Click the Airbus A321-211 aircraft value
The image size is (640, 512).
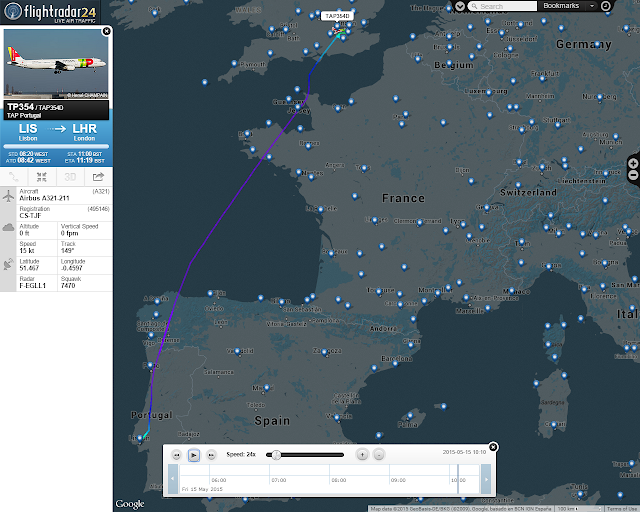pyautogui.click(x=44, y=198)
